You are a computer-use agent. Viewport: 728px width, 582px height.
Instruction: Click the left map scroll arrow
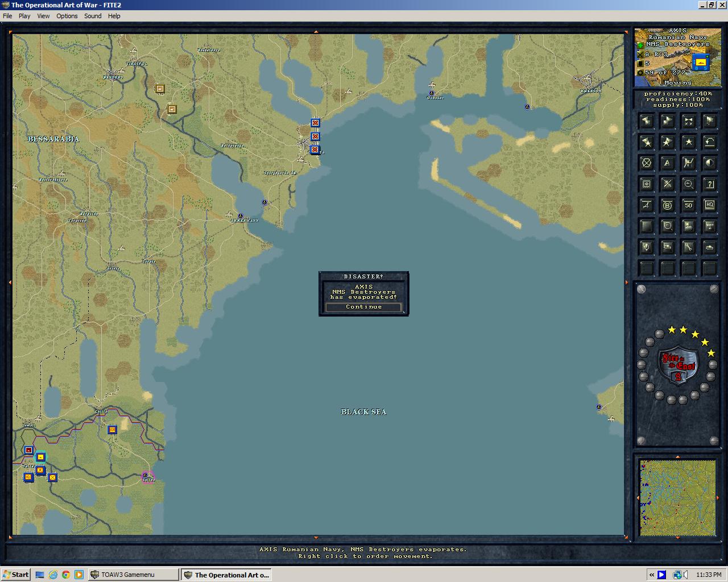10,282
